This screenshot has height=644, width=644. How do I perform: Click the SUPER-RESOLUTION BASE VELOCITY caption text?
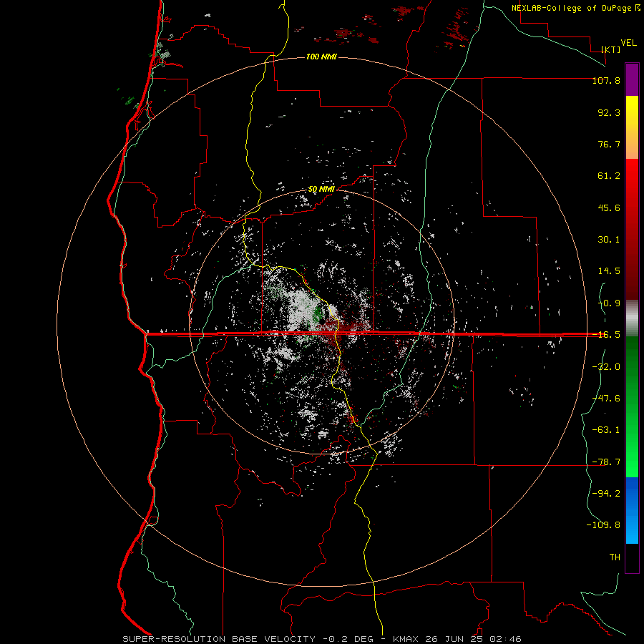click(x=219, y=639)
